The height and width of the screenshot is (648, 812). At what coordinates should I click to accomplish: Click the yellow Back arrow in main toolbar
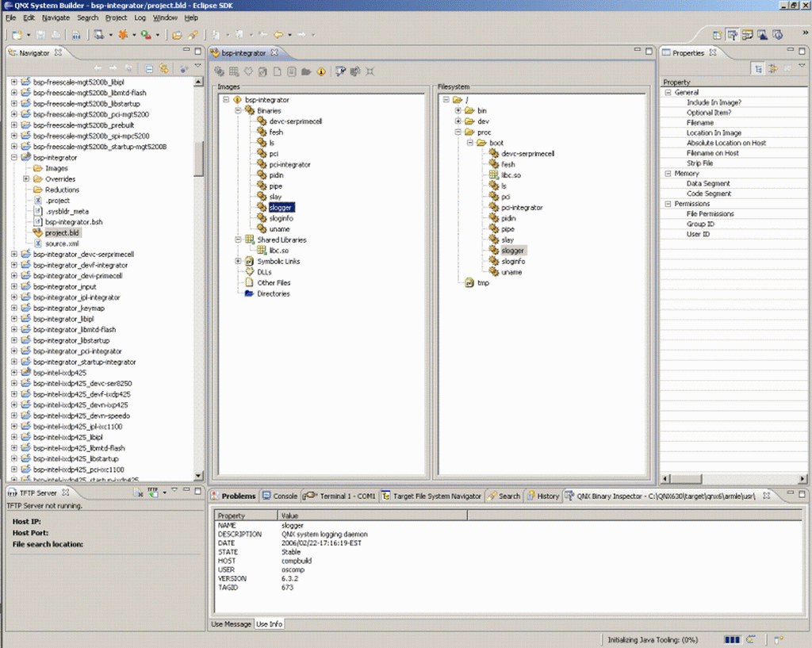coord(278,35)
